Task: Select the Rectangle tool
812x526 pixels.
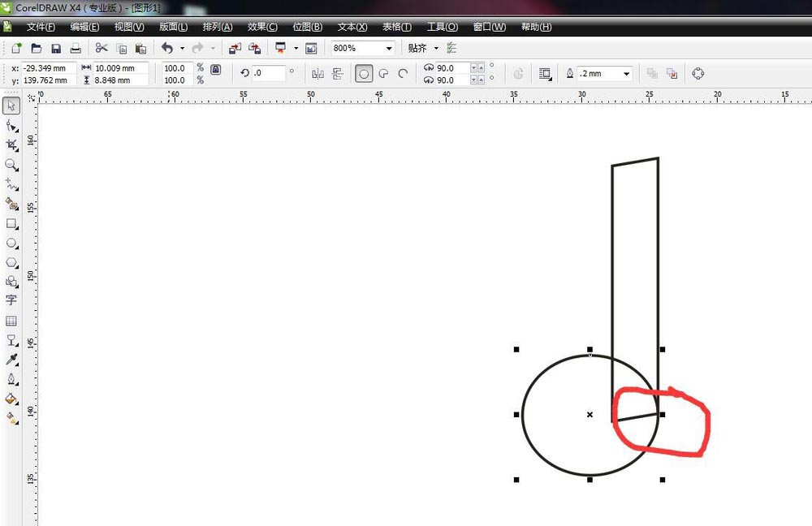Action: tap(11, 224)
